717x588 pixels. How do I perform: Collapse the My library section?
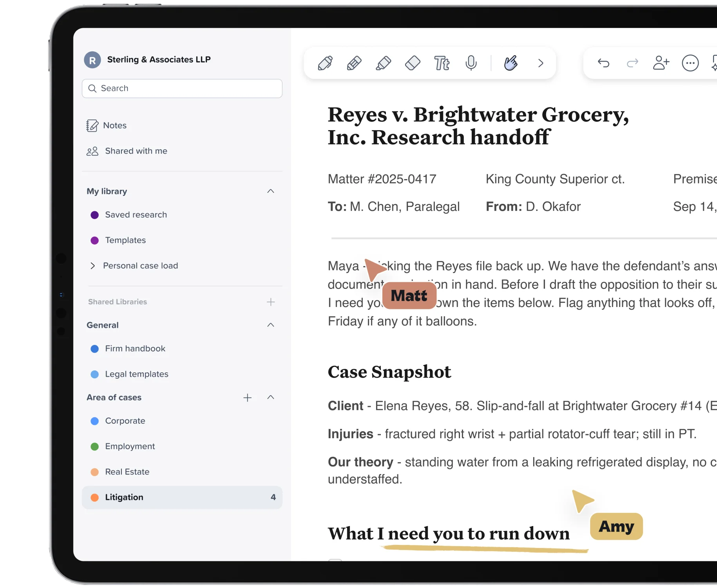[271, 191]
